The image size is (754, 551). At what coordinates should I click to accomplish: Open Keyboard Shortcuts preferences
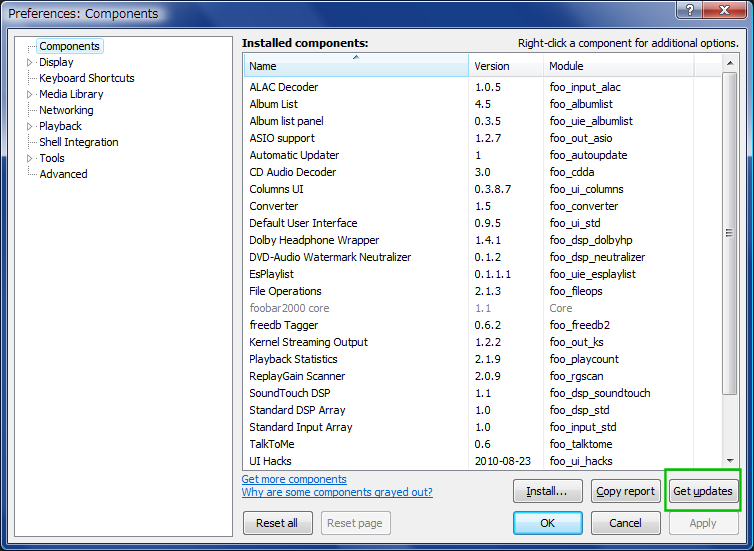pos(87,78)
